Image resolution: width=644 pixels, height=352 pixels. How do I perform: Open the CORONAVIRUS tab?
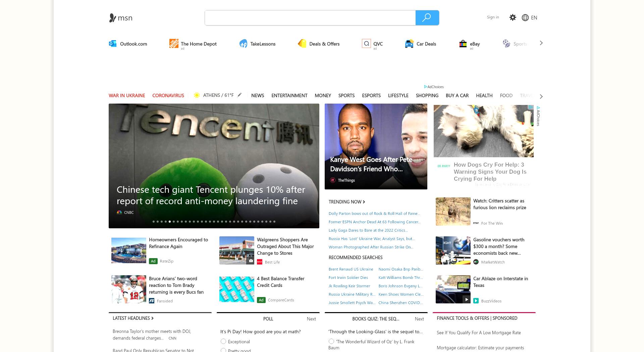pos(168,96)
